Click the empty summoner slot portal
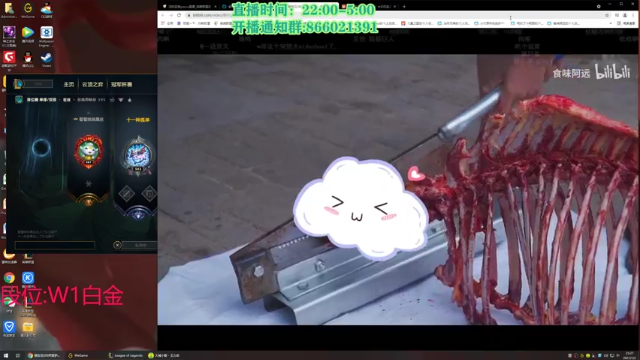The height and width of the screenshot is (360, 640). pos(41,148)
